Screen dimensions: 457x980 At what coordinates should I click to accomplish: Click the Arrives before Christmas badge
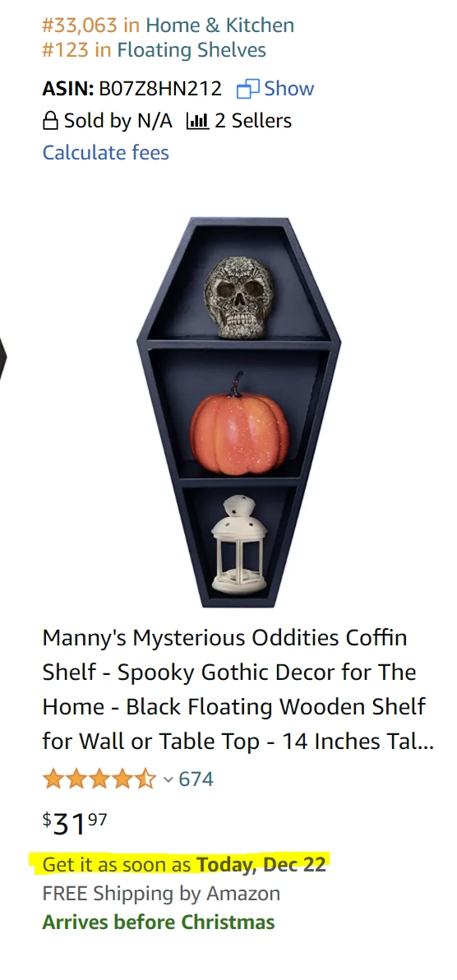tap(158, 922)
